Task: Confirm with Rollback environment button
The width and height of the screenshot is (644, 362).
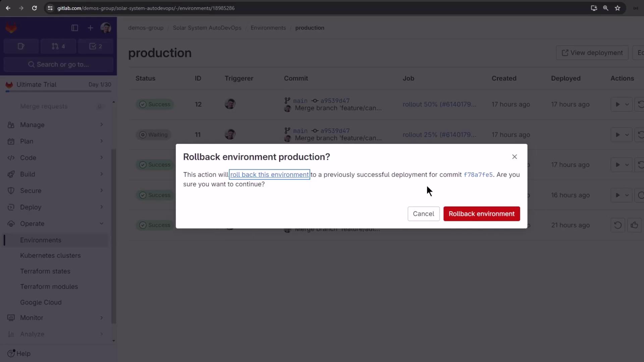Action: [x=482, y=214]
